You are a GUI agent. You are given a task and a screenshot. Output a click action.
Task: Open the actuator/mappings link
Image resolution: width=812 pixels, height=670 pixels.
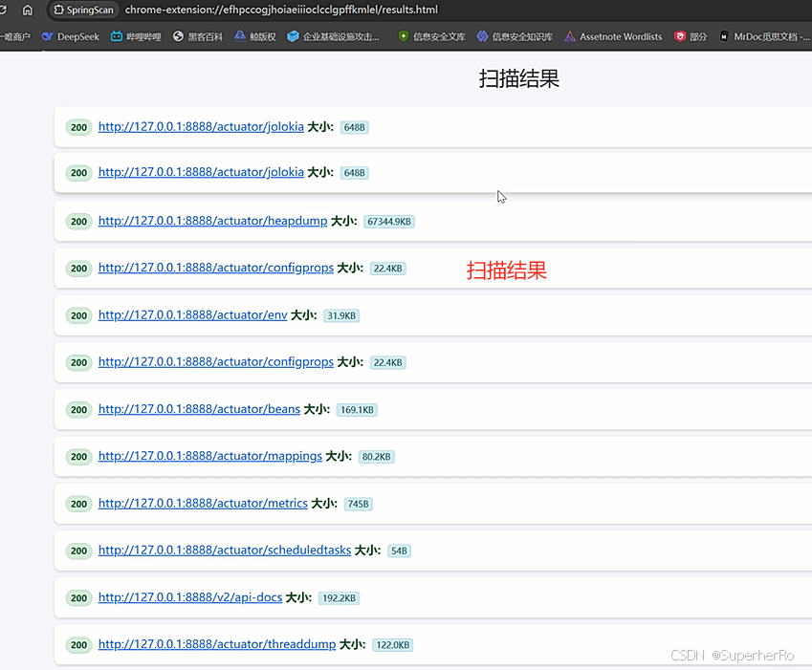(210, 456)
